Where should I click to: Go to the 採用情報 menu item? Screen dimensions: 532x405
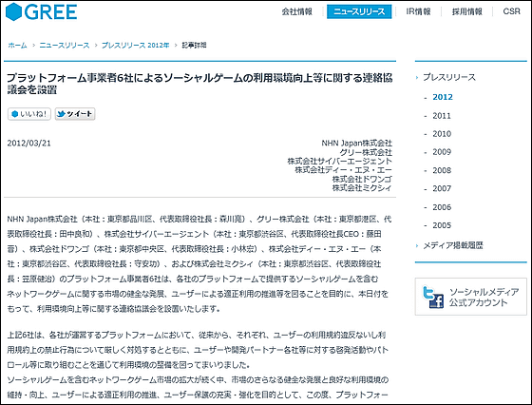(x=466, y=11)
